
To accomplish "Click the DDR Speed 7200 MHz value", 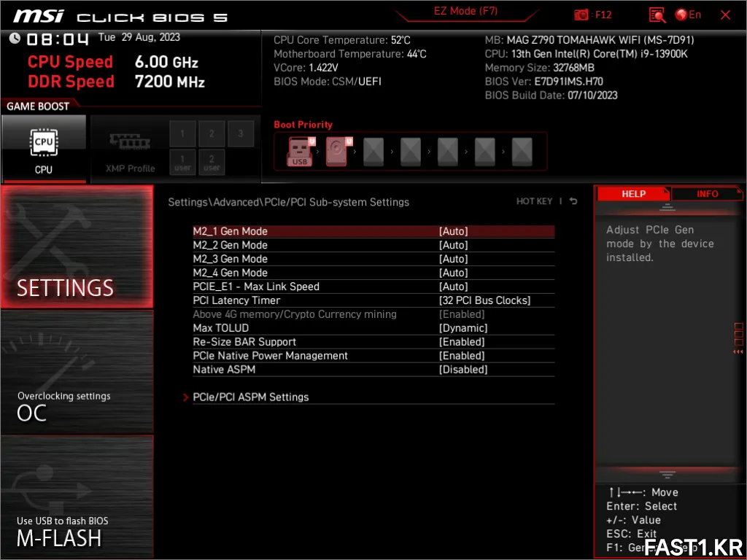I will pyautogui.click(x=169, y=82).
